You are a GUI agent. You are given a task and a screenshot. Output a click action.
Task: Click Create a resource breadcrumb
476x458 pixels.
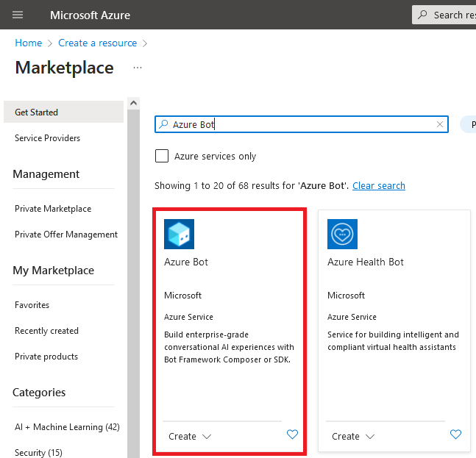[97, 43]
